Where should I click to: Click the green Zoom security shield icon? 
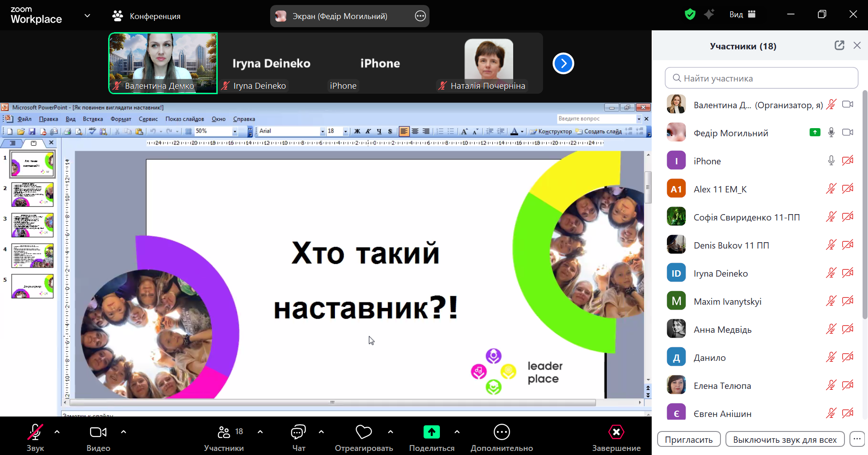(x=690, y=14)
